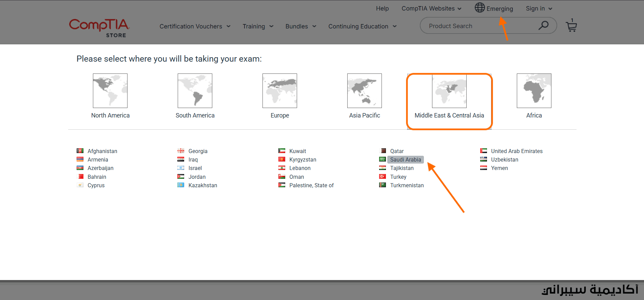Select the Bahrain country link
This screenshot has height=300, width=644.
[97, 177]
